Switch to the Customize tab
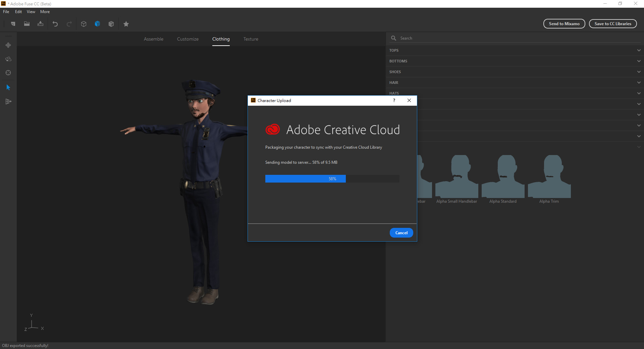 [x=188, y=39]
